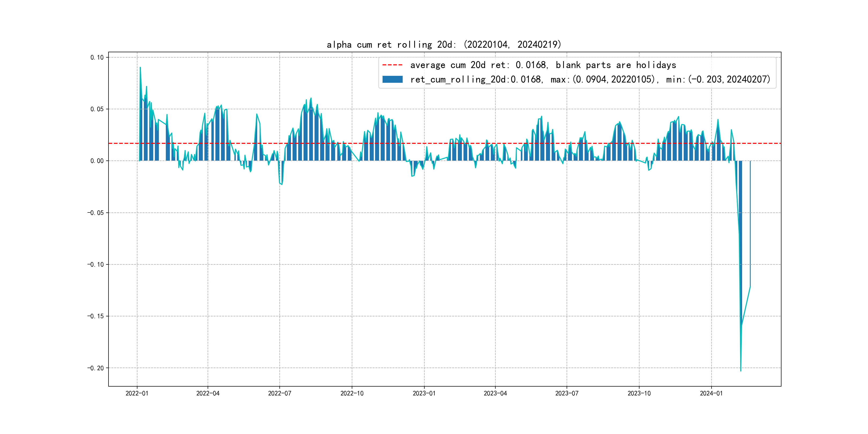The image size is (868, 434).
Task: Click the 2023-04 x-axis tick label
Action: point(495,393)
